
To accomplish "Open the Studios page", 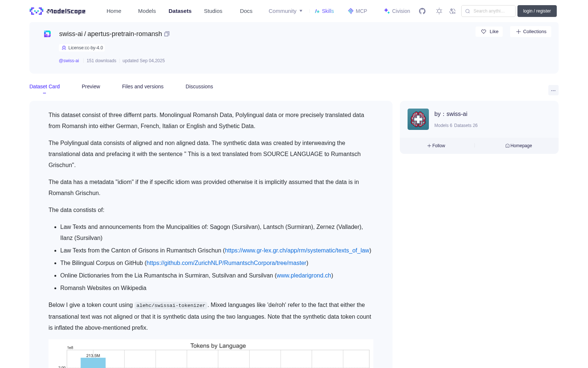I will point(213,11).
